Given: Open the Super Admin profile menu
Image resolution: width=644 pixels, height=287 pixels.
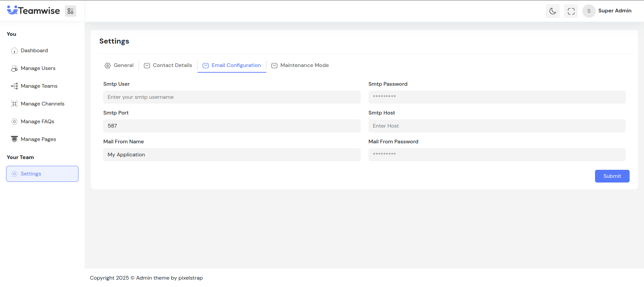Looking at the screenshot, I should (607, 11).
